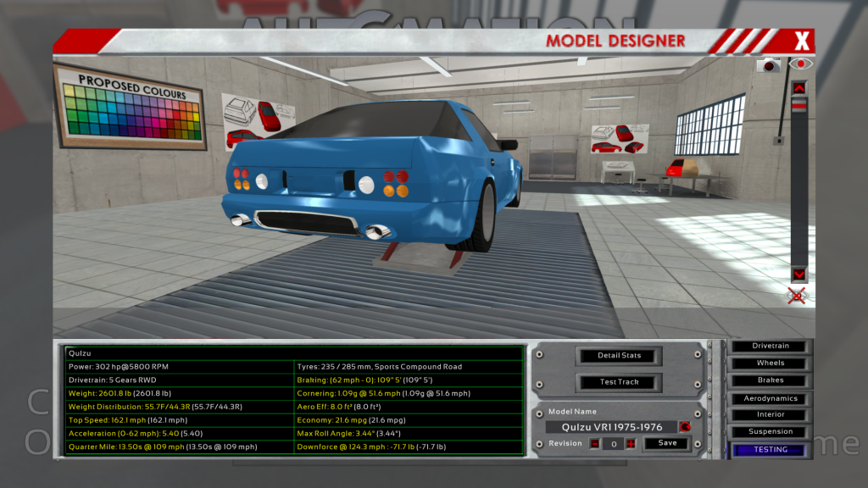Close the Model Designer with the X

(802, 40)
